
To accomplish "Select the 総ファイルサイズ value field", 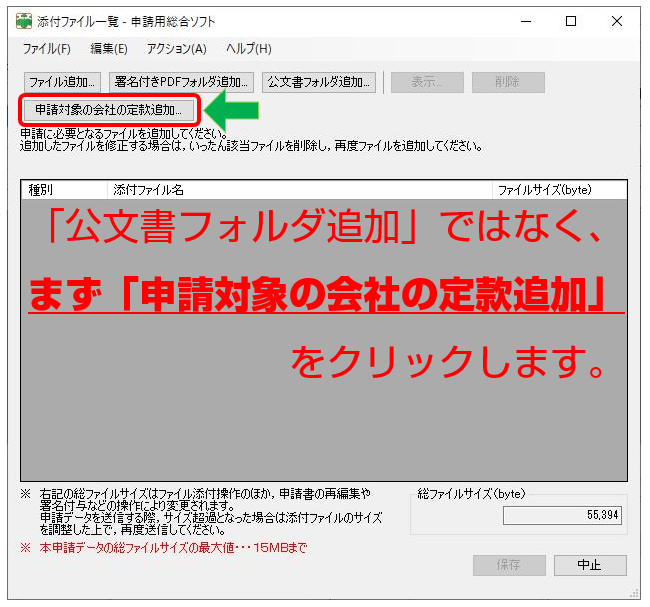I will (564, 515).
